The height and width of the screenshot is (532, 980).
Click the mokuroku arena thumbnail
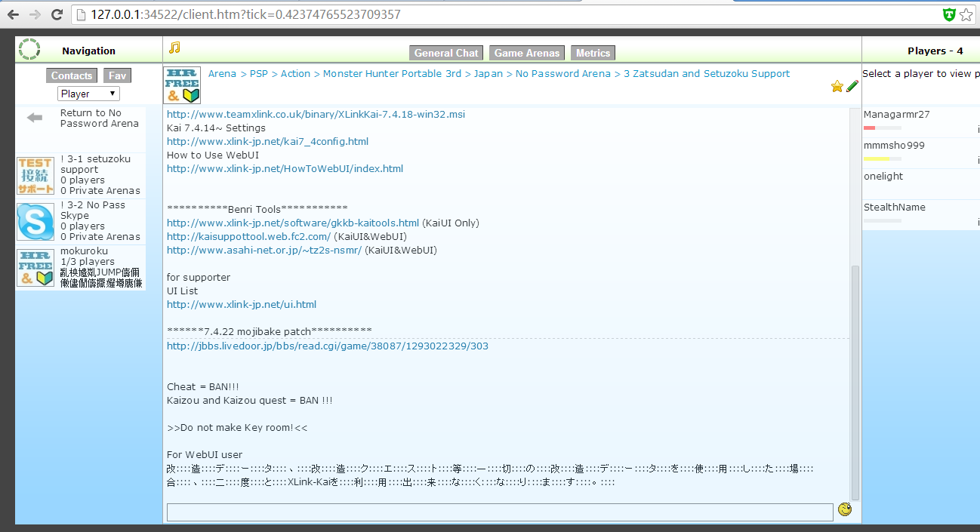click(35, 268)
